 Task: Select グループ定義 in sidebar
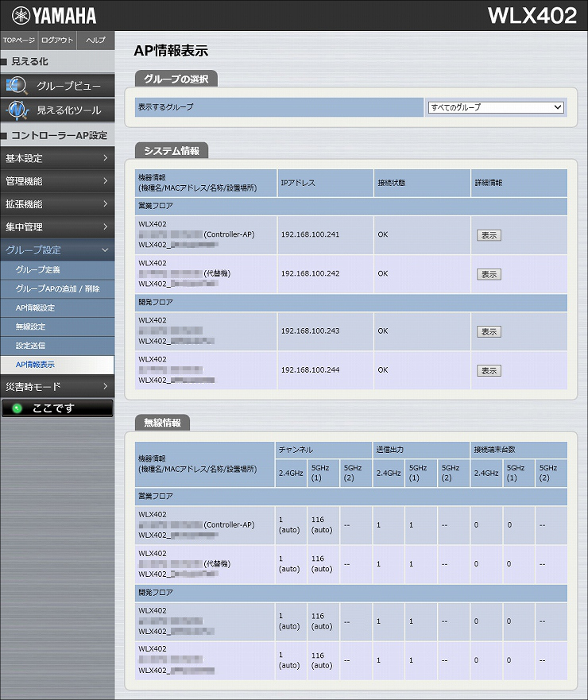tap(57, 269)
